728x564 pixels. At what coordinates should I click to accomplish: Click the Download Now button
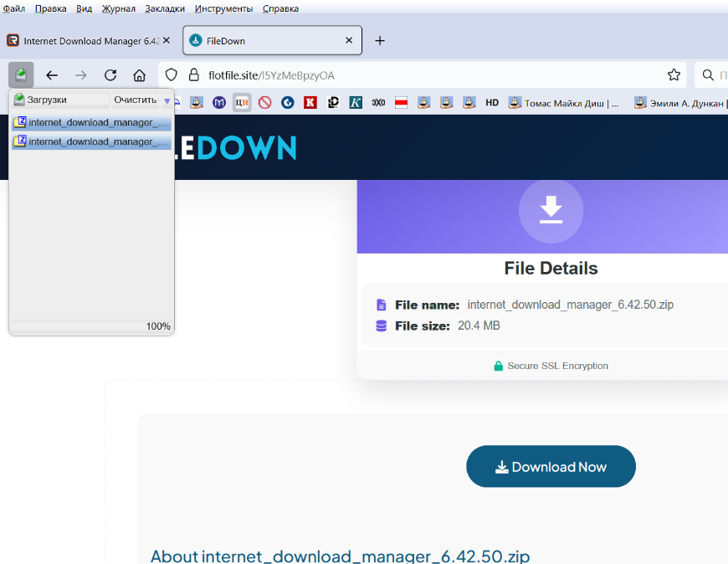click(x=551, y=467)
